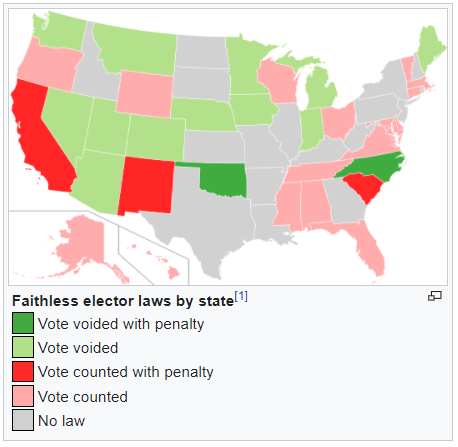This screenshot has height=447, width=458.
Task: Click pink Wyoming on the map
Action: pyautogui.click(x=144, y=94)
